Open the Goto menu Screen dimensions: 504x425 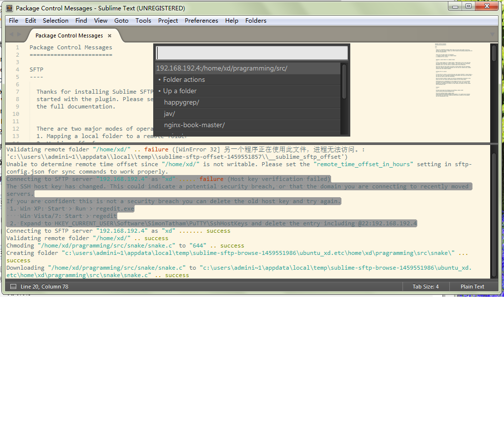(x=121, y=21)
